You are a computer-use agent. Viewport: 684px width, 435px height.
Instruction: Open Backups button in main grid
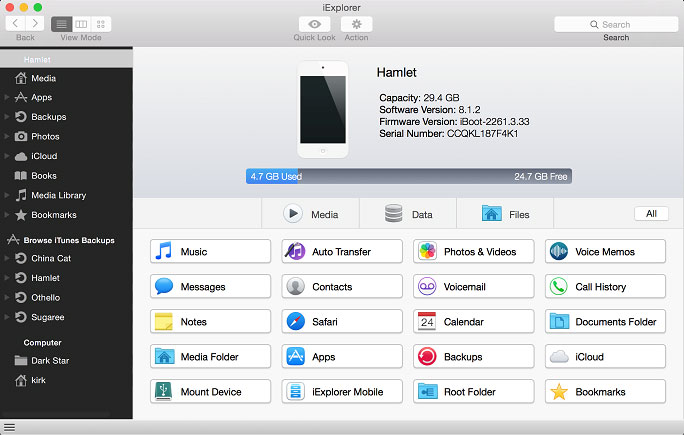tap(473, 356)
